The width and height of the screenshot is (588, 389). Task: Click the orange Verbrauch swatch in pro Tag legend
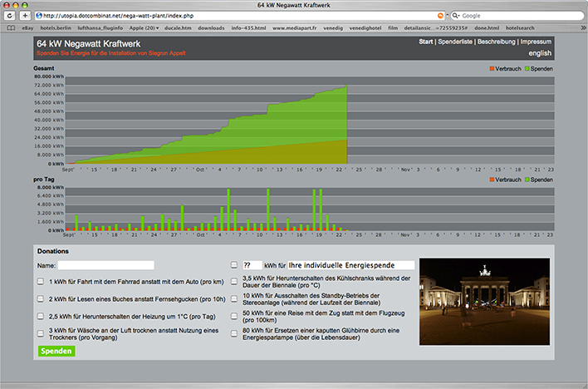point(492,180)
